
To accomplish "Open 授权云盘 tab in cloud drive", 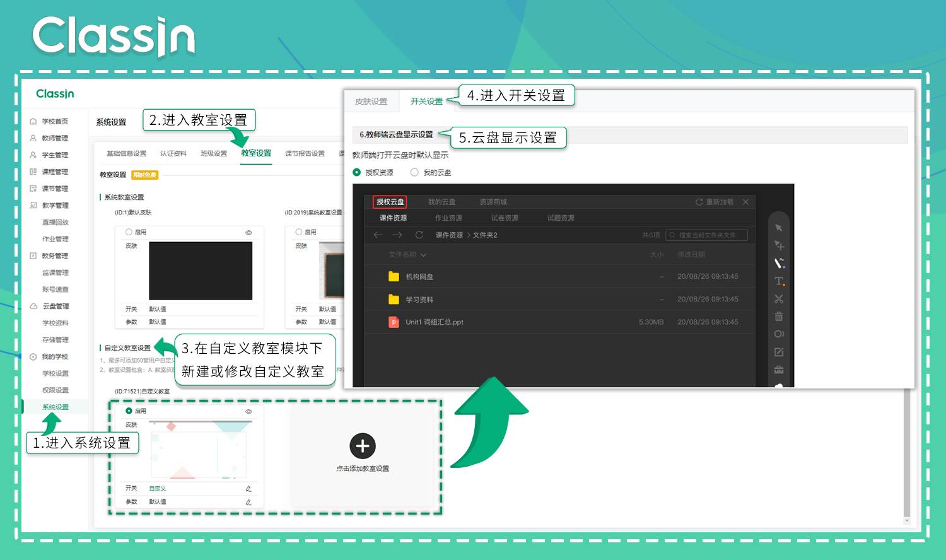I will (x=390, y=202).
